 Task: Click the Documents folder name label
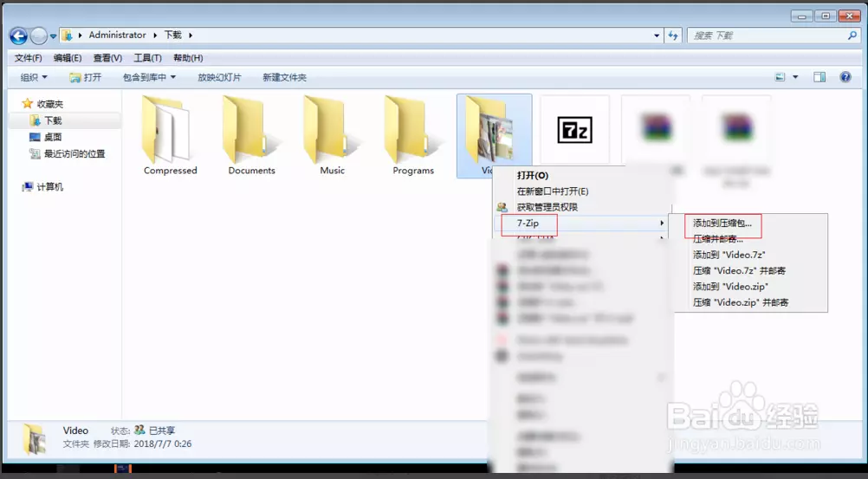252,171
